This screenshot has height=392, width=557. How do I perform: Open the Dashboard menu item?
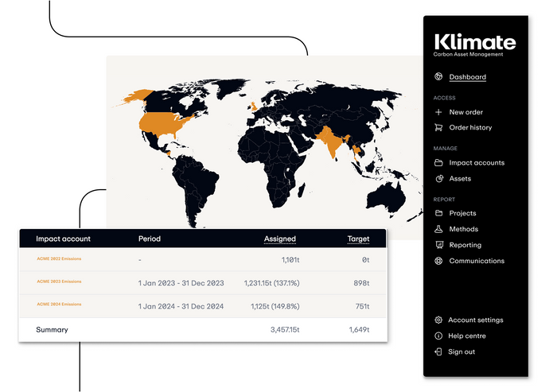[x=468, y=76]
